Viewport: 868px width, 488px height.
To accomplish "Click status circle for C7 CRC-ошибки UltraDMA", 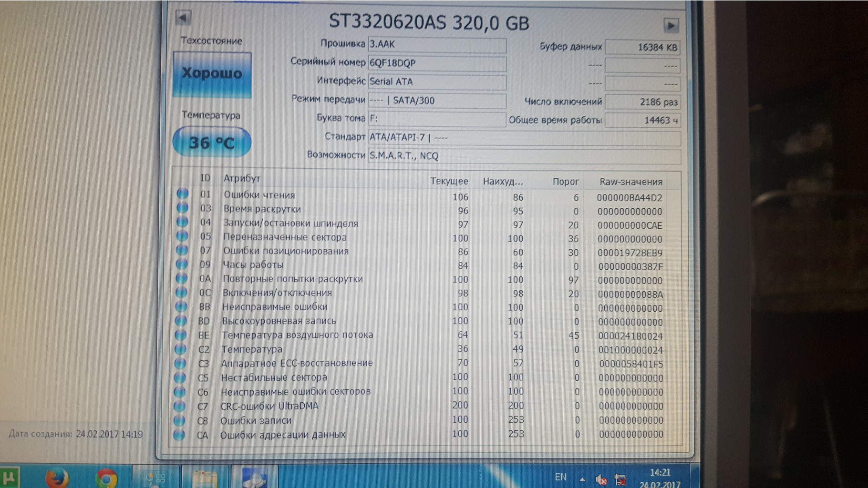I will click(179, 406).
